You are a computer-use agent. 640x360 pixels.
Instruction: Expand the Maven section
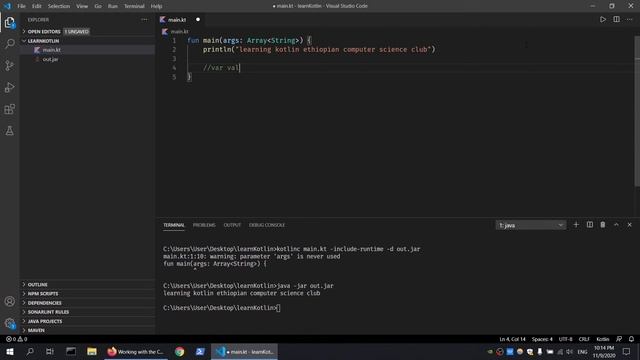click(x=88, y=330)
